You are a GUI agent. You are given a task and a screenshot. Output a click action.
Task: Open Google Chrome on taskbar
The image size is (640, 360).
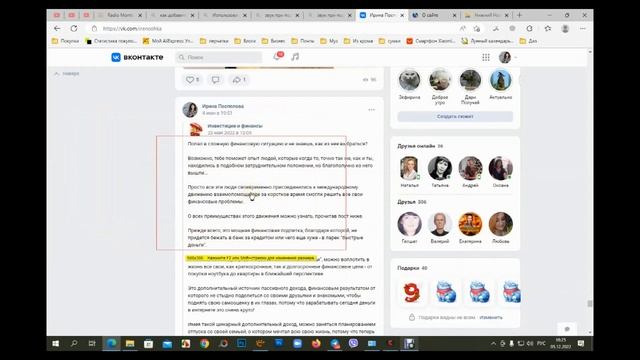pyautogui.click(x=204, y=344)
